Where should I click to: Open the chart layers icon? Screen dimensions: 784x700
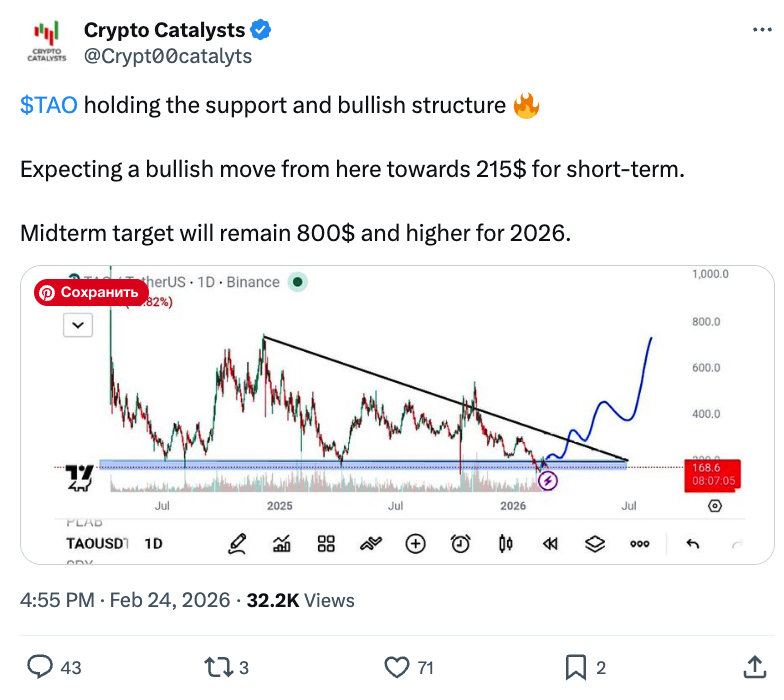(595, 544)
